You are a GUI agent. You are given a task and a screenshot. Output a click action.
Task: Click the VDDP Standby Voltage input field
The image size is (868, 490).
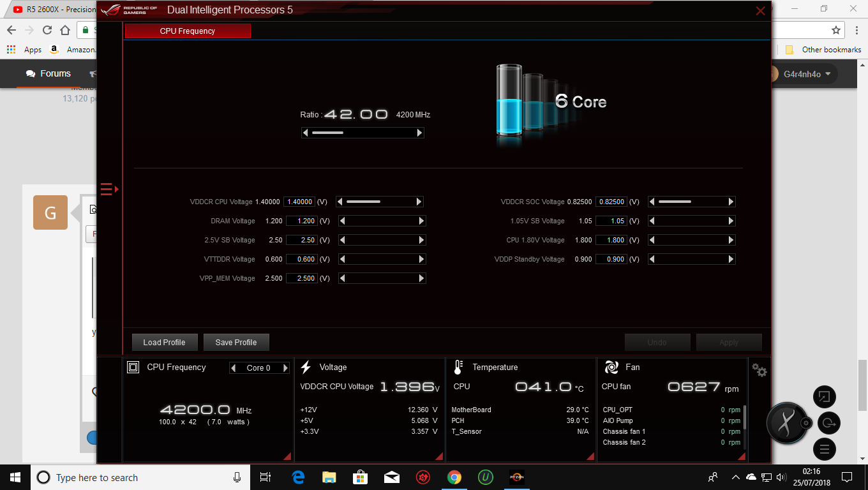611,259
